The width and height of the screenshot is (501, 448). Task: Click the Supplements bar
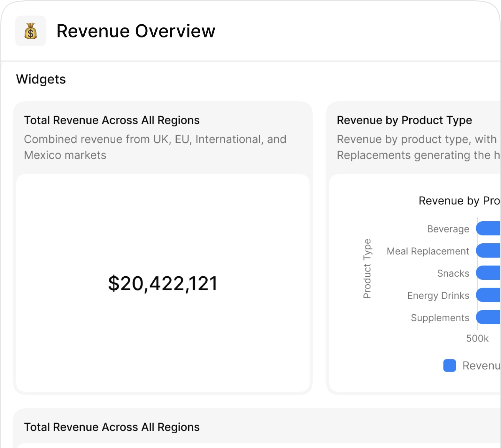tap(488, 317)
